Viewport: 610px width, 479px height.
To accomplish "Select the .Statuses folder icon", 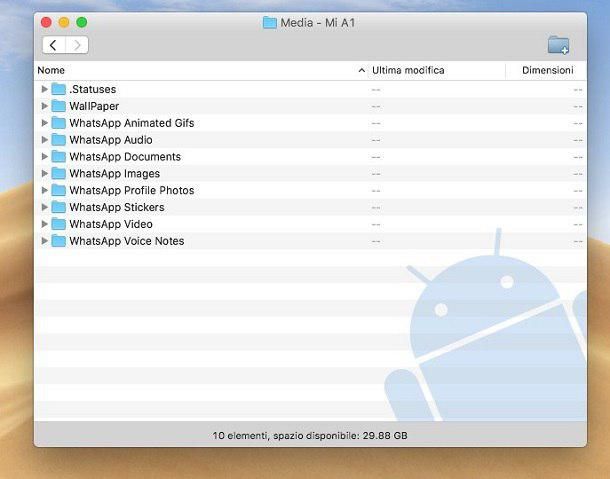I will pos(58,89).
